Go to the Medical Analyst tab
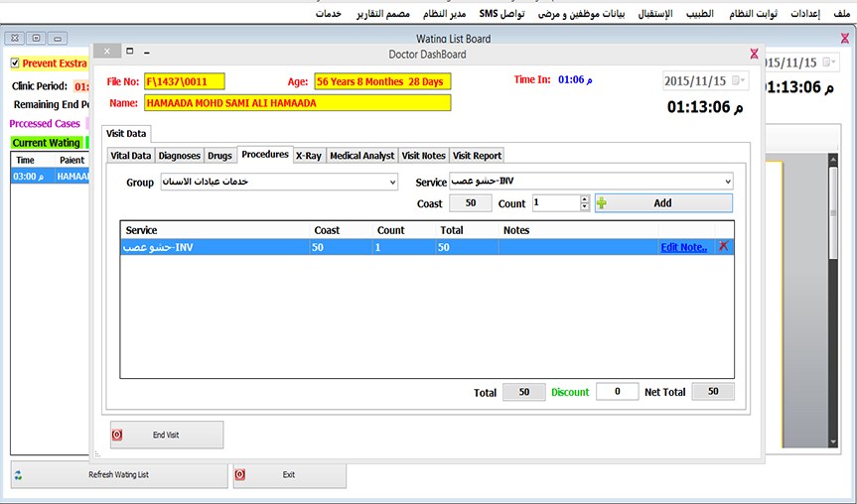Screen dimensions: 857x504 (361, 156)
